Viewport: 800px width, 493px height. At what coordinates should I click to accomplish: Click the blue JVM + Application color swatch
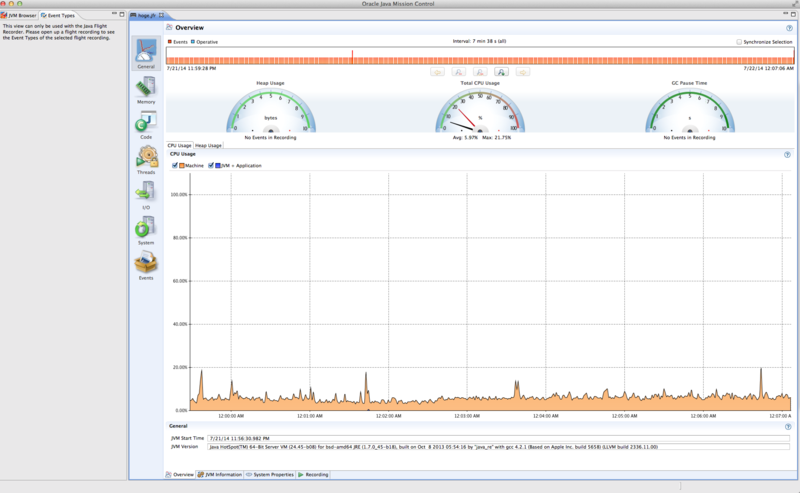pyautogui.click(x=218, y=165)
